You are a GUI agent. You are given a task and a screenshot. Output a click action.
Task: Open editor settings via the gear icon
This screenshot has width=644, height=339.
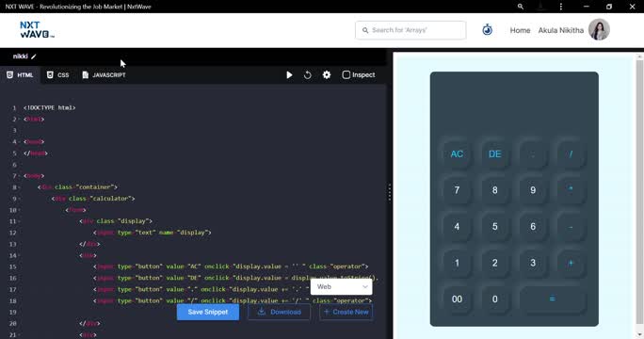[327, 74]
